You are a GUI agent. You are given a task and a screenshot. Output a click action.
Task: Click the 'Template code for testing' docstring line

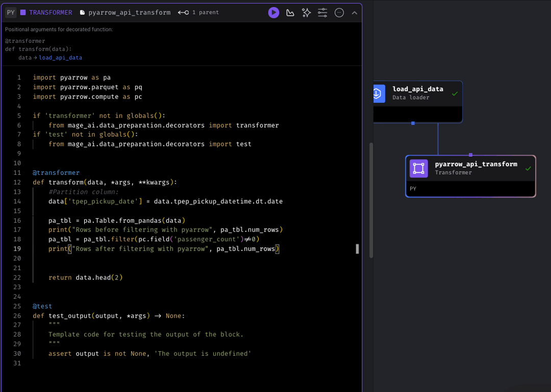pyautogui.click(x=146, y=334)
